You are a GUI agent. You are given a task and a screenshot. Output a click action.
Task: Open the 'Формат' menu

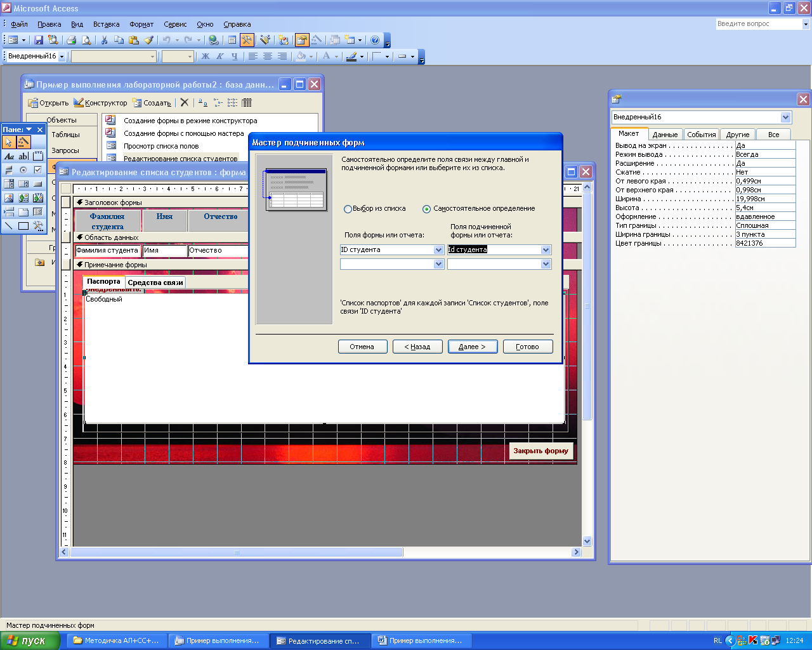(141, 24)
